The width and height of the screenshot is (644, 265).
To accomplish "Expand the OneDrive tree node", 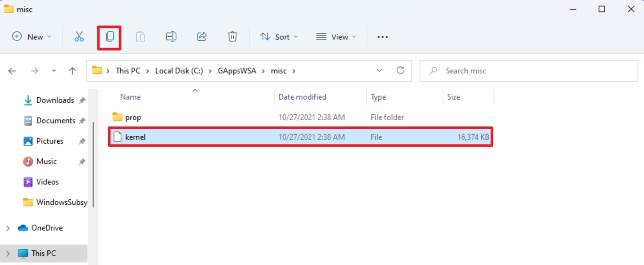I will [x=8, y=228].
